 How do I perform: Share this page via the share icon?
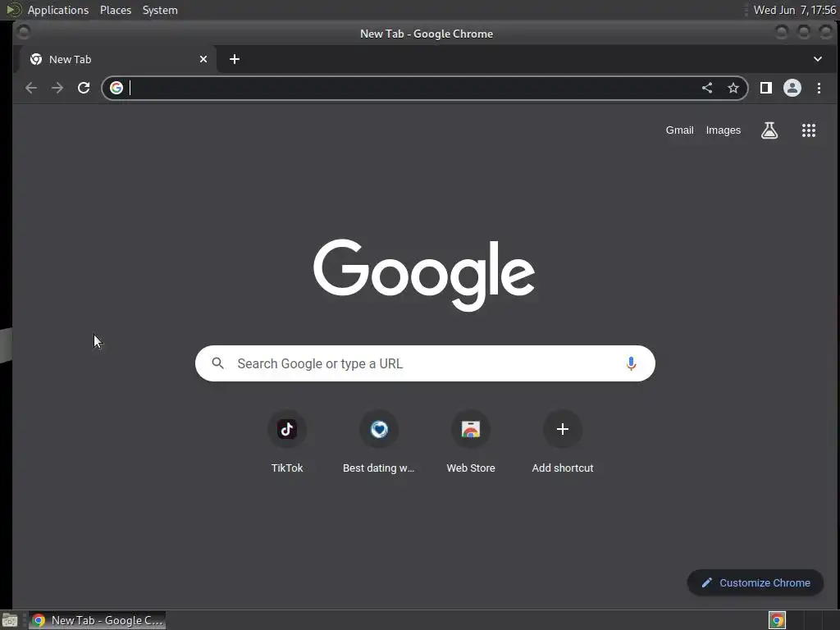click(707, 88)
